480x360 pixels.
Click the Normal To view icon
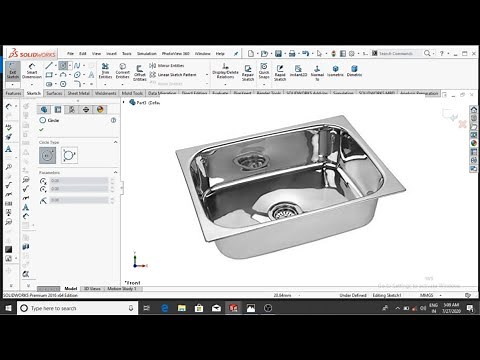coord(317,73)
